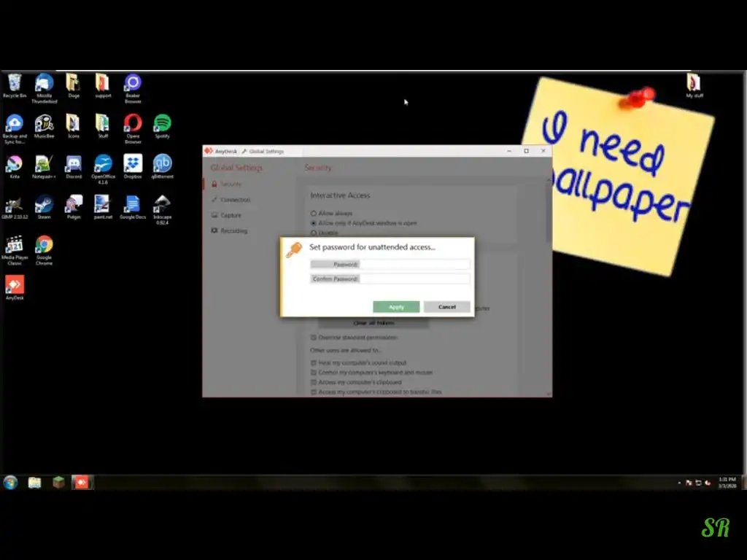Viewport: 747px width, 560px height.
Task: Open the Icons folder on desktop
Action: pos(74,126)
